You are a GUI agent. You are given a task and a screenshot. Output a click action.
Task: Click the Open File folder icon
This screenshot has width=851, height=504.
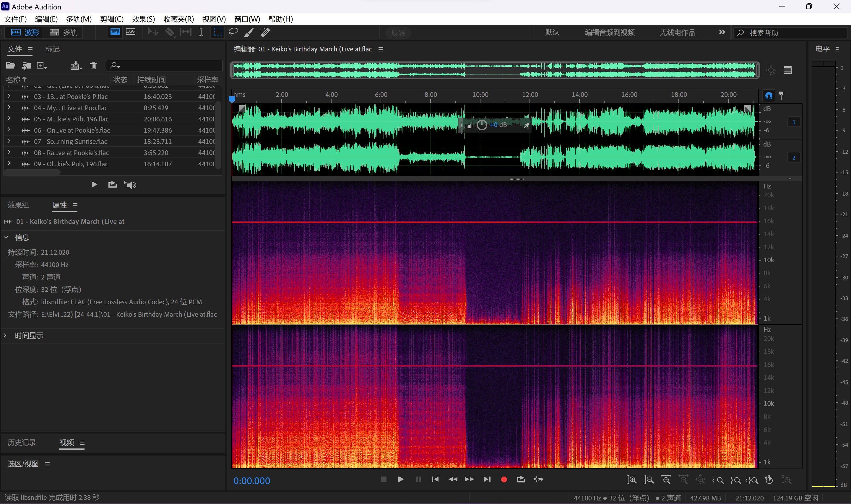click(11, 66)
